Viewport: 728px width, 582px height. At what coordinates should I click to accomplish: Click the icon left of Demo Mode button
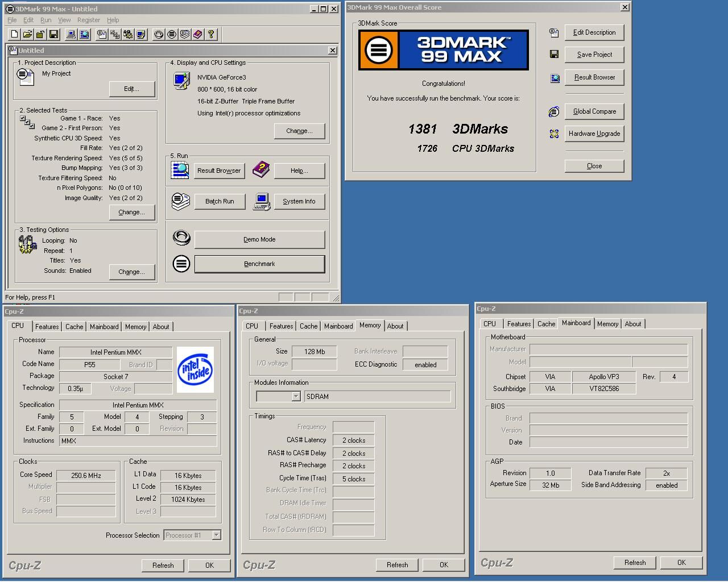tap(181, 238)
